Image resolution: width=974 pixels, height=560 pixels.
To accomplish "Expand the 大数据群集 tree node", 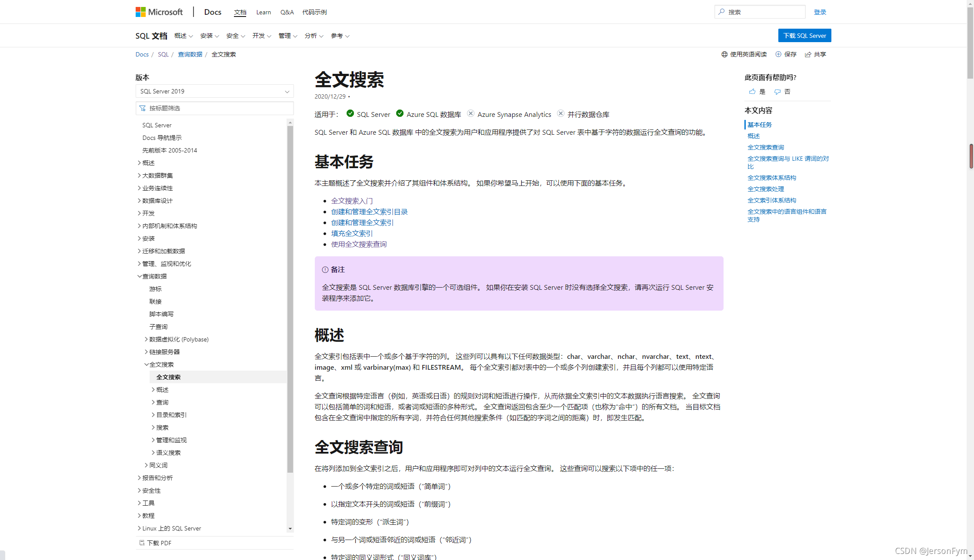I will [x=139, y=176].
